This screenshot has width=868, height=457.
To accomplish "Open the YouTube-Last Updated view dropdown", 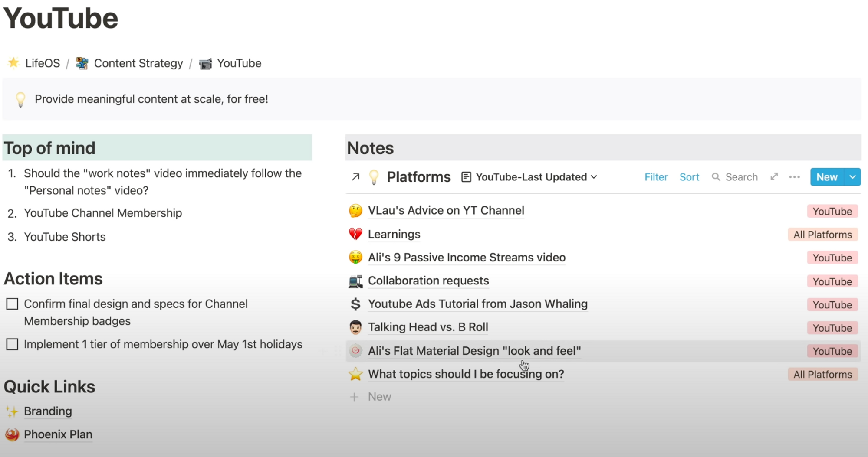I will [x=529, y=177].
